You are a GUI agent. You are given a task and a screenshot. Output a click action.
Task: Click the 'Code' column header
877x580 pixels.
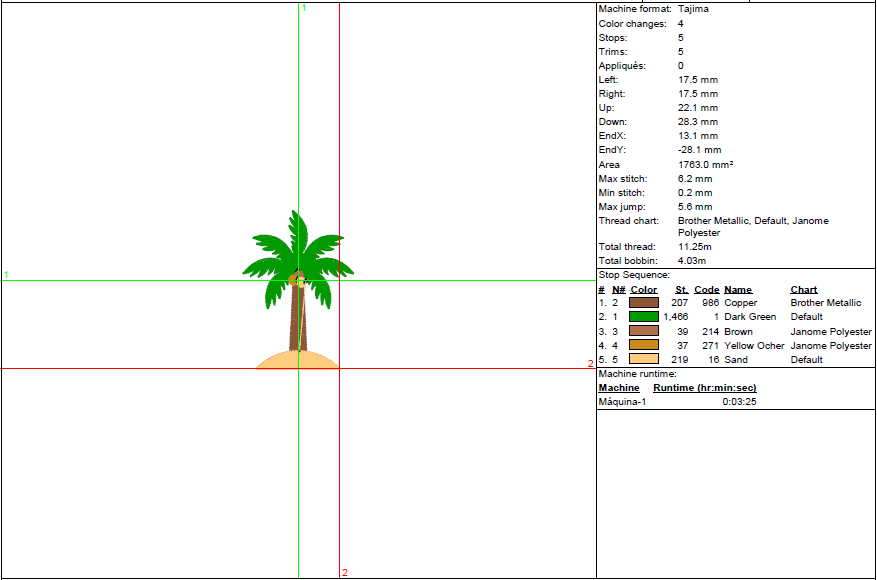click(x=706, y=290)
